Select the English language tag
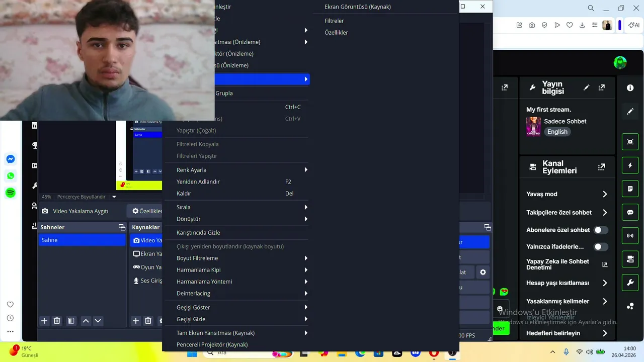Screen dimensions: 644x362 click(557, 132)
